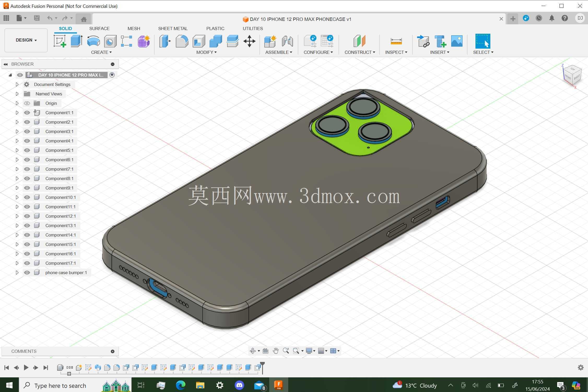Select the Combine tool
The image size is (588, 392).
tap(216, 41)
